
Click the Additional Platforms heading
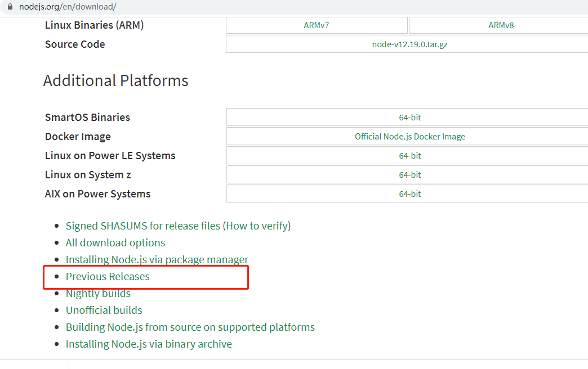[x=115, y=81]
